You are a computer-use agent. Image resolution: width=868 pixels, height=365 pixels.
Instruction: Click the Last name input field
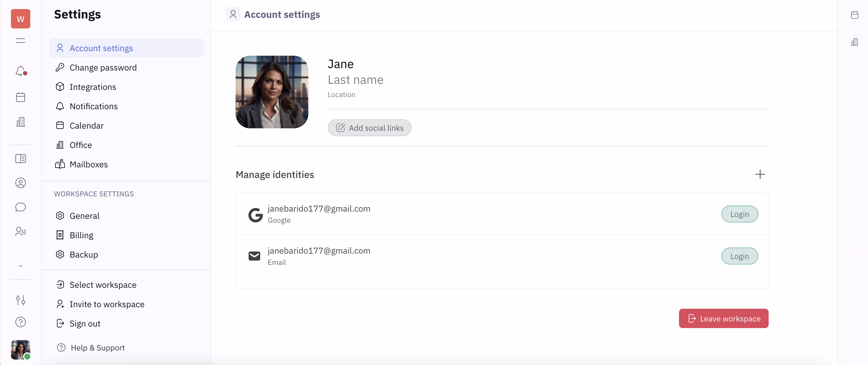pyautogui.click(x=356, y=80)
